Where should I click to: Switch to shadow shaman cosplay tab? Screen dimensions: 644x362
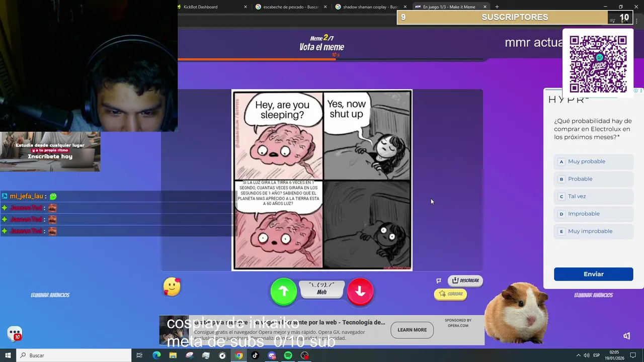pos(370,7)
